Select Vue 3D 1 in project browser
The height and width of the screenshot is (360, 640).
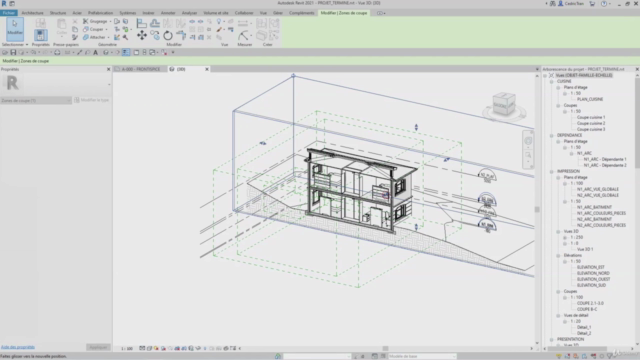coord(585,249)
